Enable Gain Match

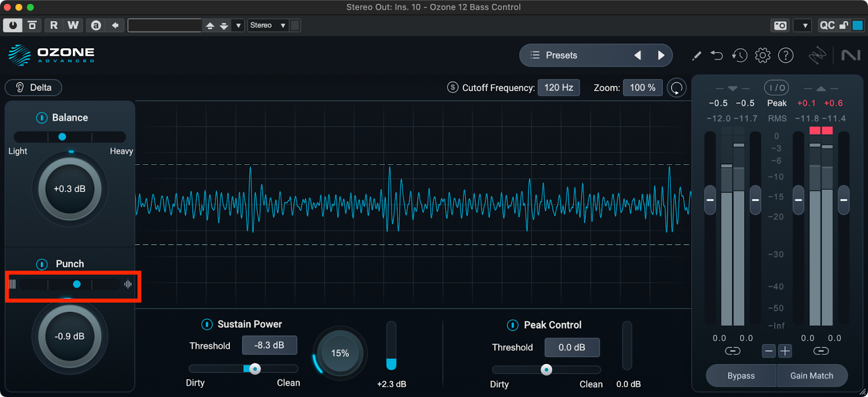point(812,376)
